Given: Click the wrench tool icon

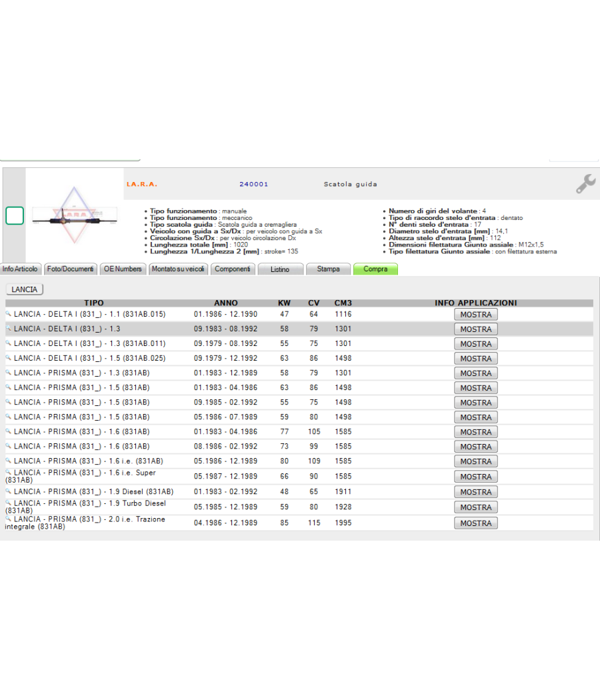Looking at the screenshot, I should point(585,183).
